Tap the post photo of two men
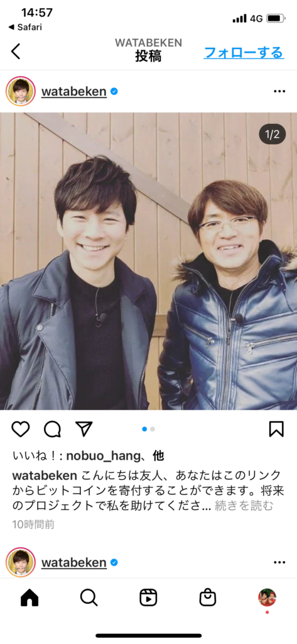The height and width of the screenshot is (644, 297). [148, 261]
